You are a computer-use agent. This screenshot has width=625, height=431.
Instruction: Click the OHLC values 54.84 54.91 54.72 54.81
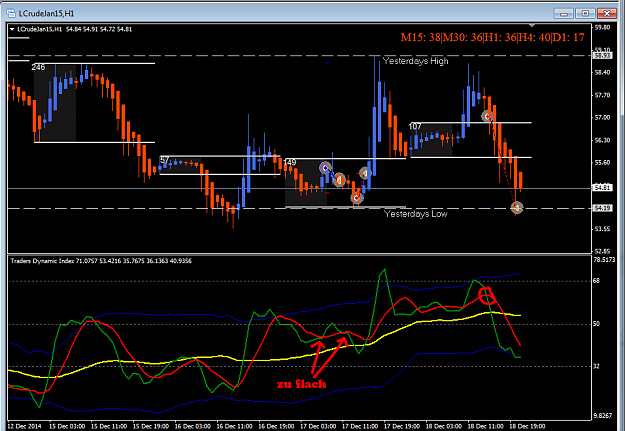[99, 29]
